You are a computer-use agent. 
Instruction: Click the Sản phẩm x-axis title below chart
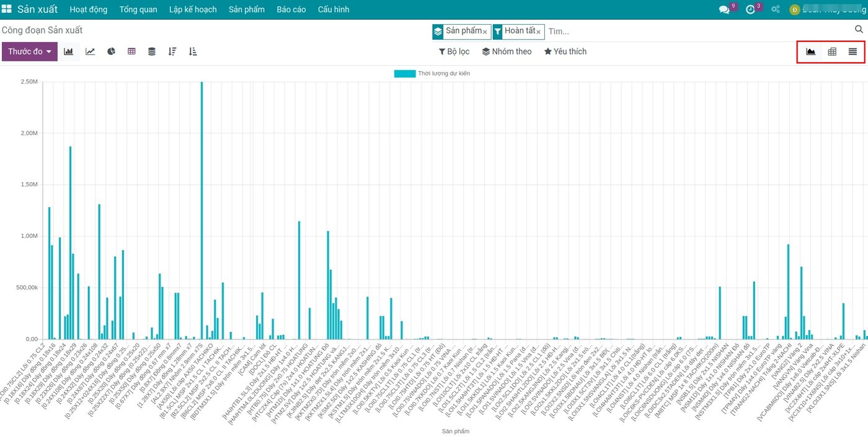456,430
